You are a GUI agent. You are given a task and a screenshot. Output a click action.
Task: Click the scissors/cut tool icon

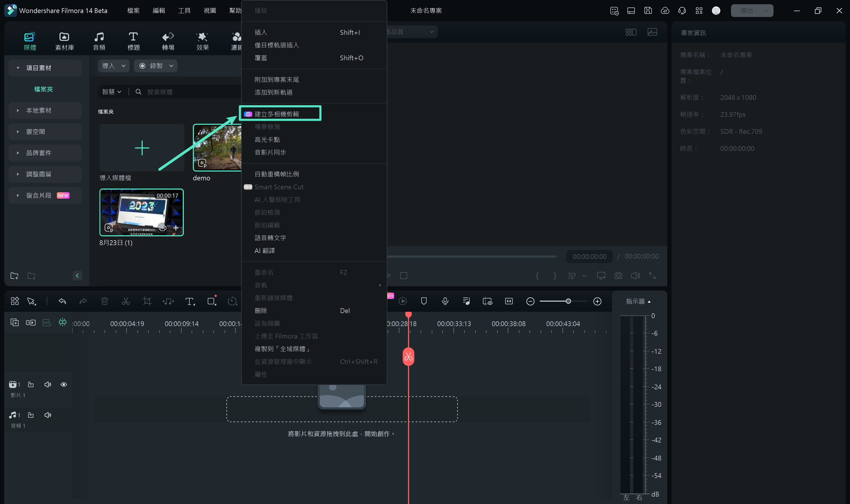tap(125, 301)
